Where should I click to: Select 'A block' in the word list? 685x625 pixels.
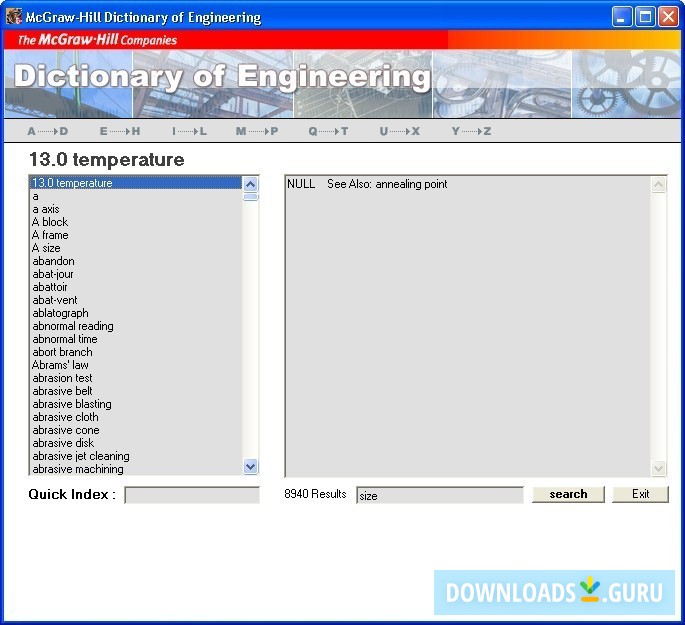pos(136,222)
